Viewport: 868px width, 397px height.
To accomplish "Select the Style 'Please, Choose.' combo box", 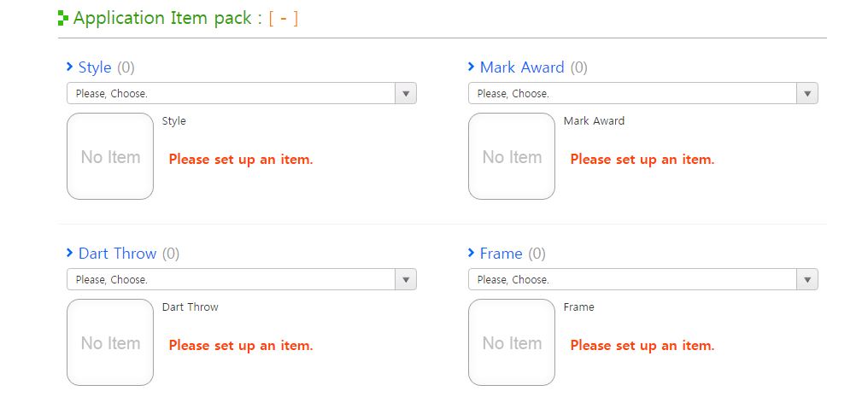I will [x=242, y=93].
